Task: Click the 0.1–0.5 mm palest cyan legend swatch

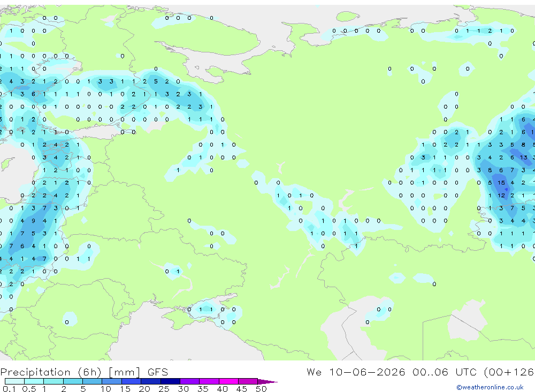Action: tap(14, 381)
